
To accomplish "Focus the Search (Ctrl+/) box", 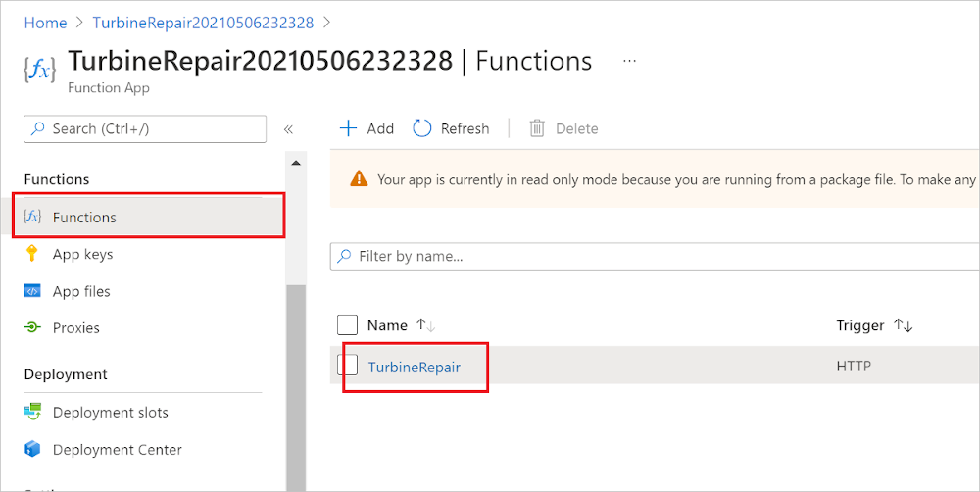I will coord(145,128).
